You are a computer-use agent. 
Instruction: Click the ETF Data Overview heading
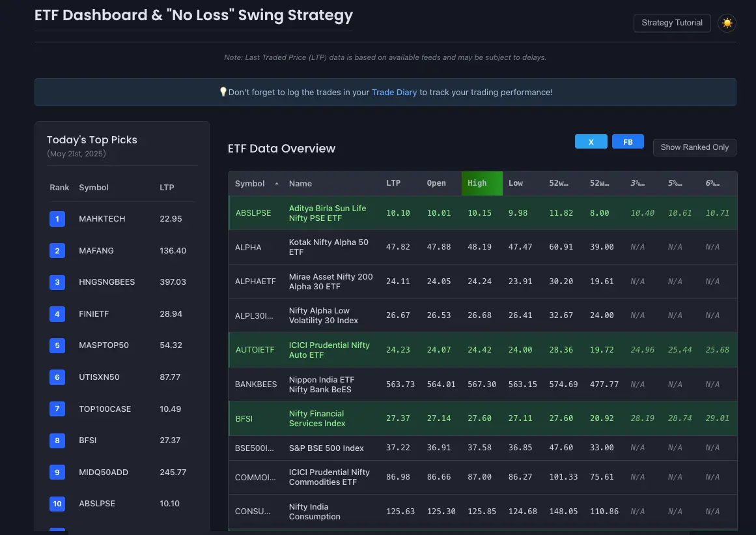pos(281,149)
